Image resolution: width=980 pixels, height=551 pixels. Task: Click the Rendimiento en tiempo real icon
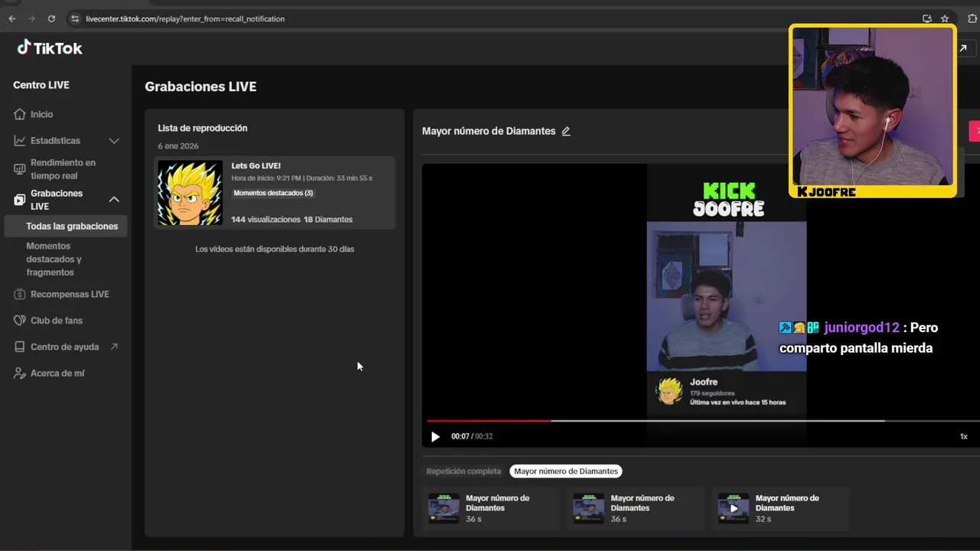(20, 169)
